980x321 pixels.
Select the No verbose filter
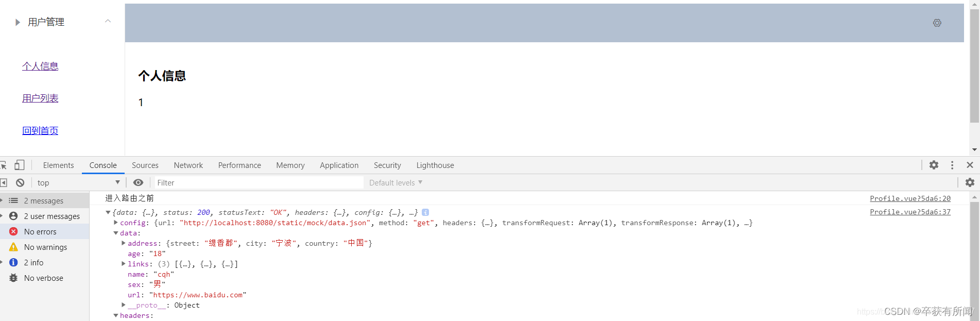pyautogui.click(x=44, y=278)
